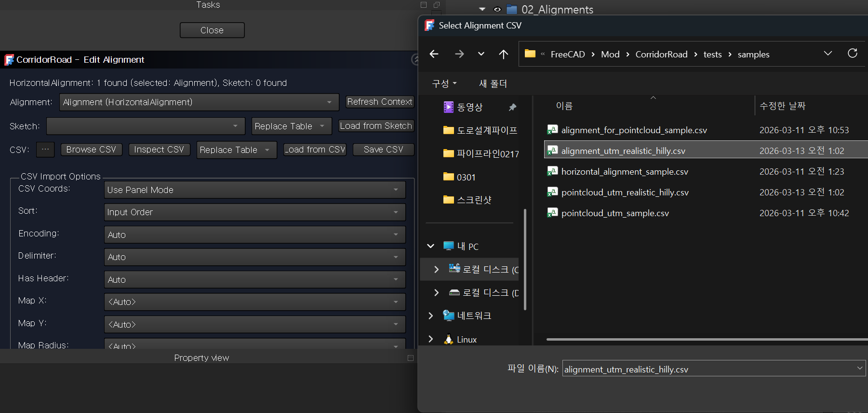Open the Alignment combo box
The height and width of the screenshot is (413, 868).
199,102
